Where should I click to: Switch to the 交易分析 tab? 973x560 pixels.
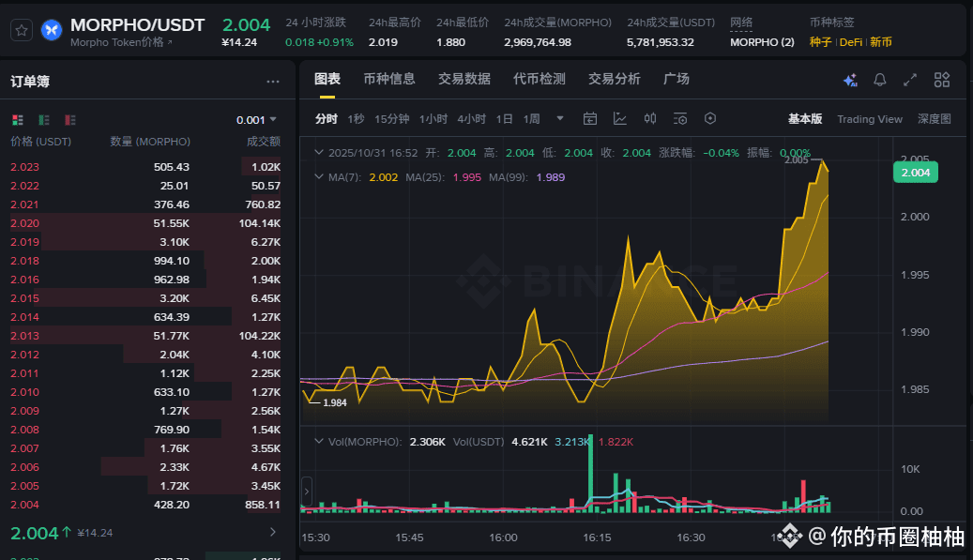pyautogui.click(x=615, y=79)
